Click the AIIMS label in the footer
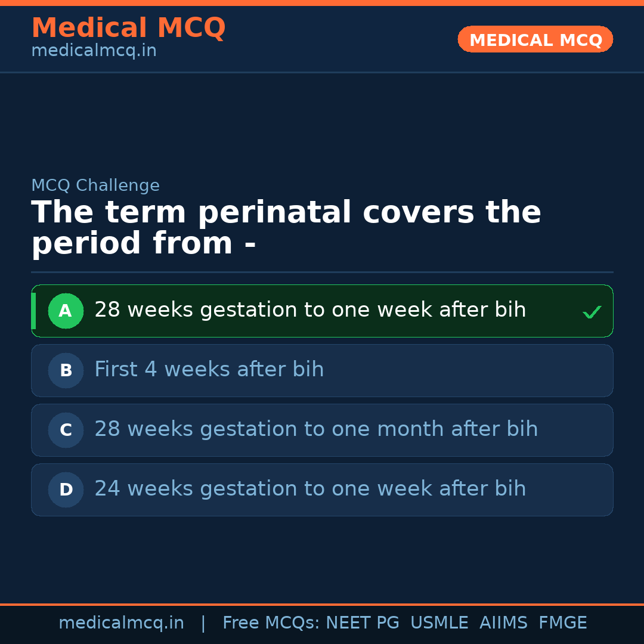Viewport: 644px width, 644px height. [503, 623]
